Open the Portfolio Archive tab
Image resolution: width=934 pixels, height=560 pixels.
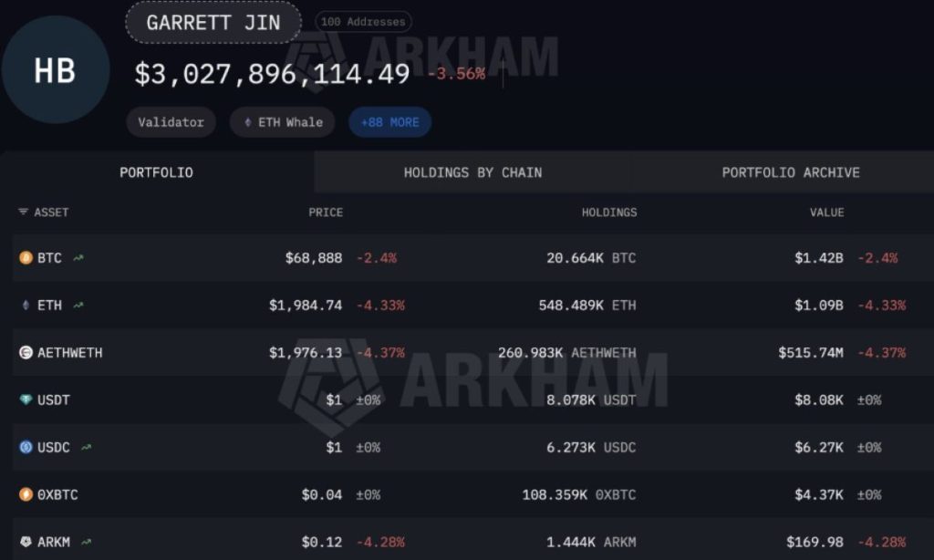click(x=790, y=172)
